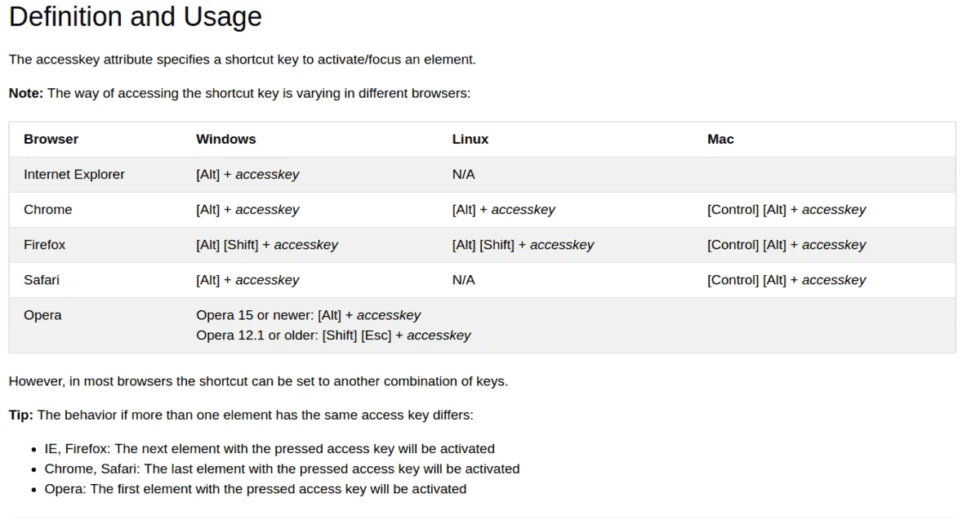The height and width of the screenshot is (520, 980).
Task: Click the Chrome row label
Action: click(48, 209)
